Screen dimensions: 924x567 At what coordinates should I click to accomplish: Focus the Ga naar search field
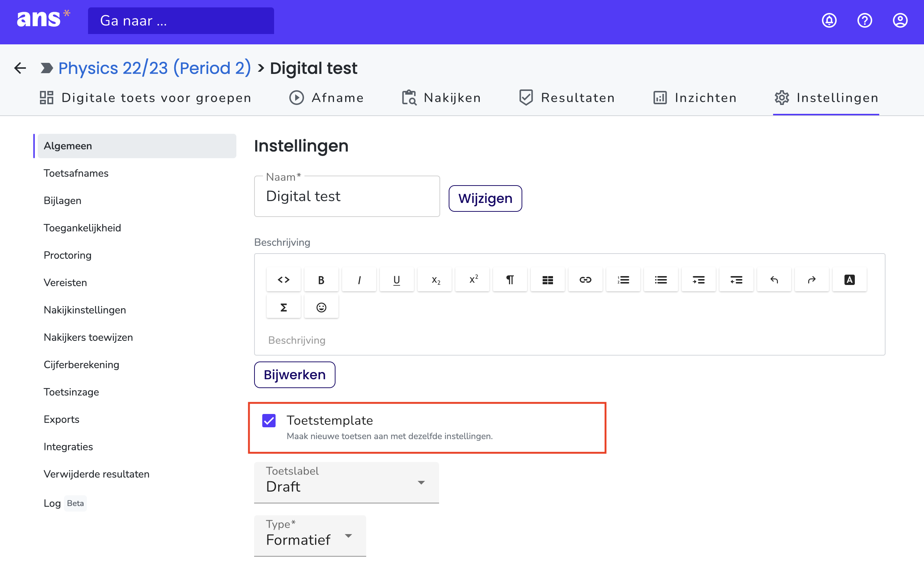point(181,21)
